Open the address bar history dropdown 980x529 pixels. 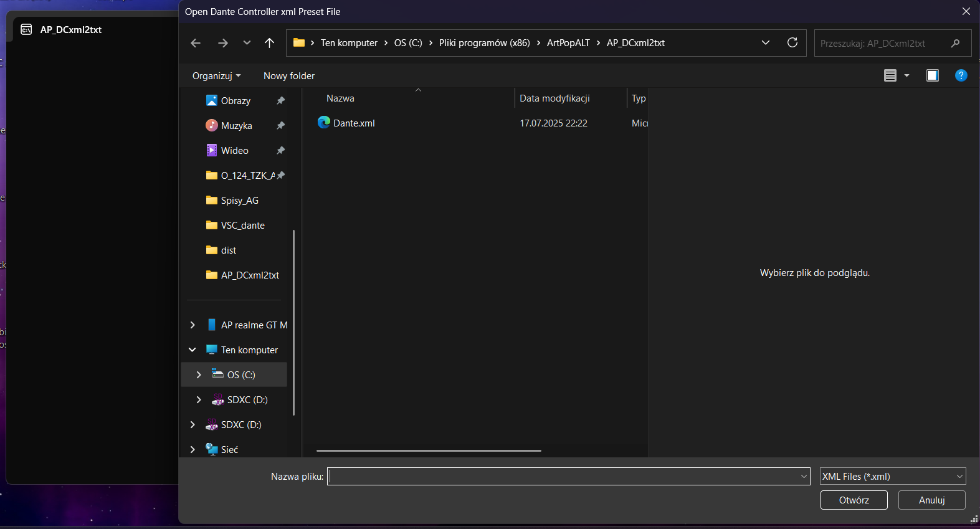point(766,43)
